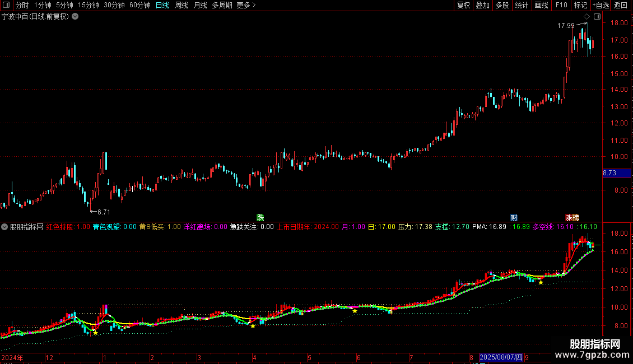
Task: Click the 股朋指标网 indicator name
Action: 27,227
